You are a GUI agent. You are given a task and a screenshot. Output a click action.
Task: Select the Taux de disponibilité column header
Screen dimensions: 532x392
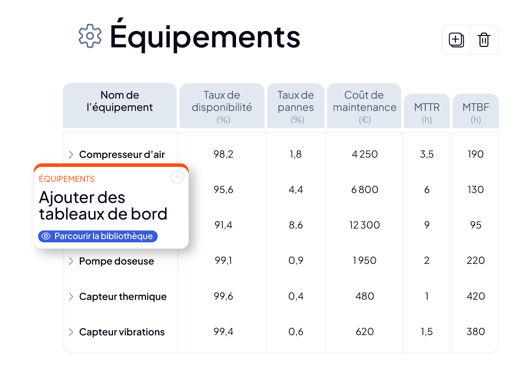pos(222,106)
